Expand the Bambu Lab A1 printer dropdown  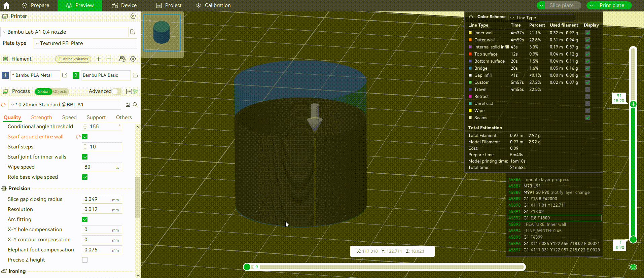tap(65, 32)
